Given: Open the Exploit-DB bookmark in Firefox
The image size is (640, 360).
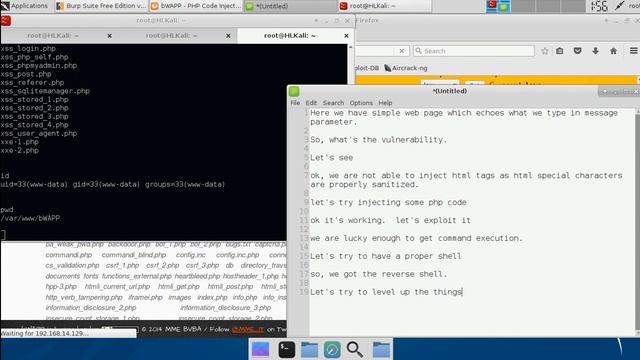Looking at the screenshot, I should tap(367, 68).
